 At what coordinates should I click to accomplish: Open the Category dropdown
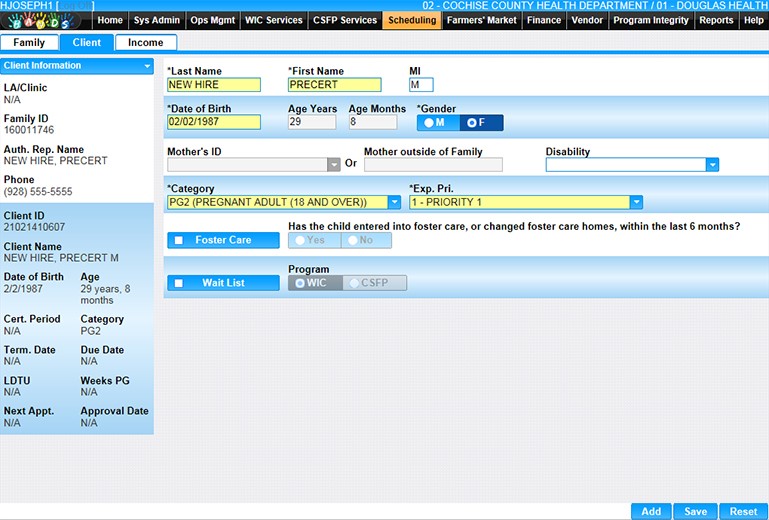click(x=394, y=202)
